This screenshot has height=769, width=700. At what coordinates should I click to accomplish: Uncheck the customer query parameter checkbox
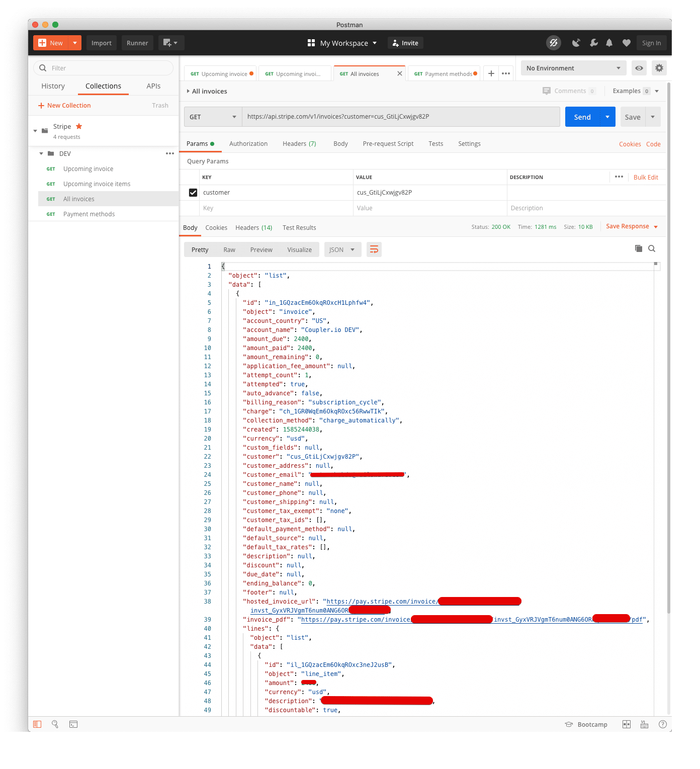pos(193,193)
